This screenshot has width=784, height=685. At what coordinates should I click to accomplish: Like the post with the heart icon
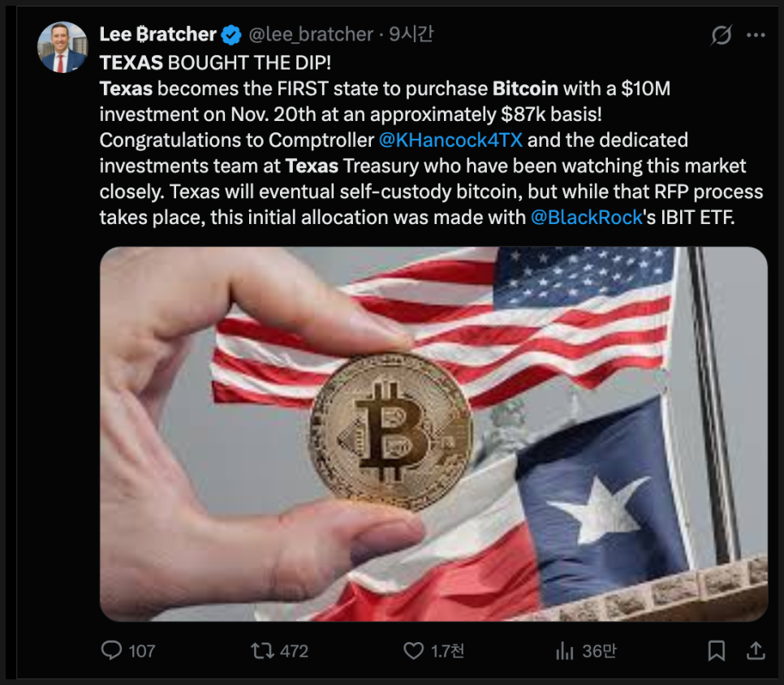pos(414,650)
